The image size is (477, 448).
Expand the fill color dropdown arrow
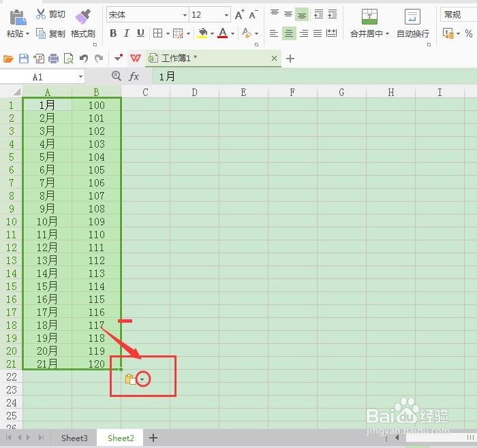(x=212, y=33)
